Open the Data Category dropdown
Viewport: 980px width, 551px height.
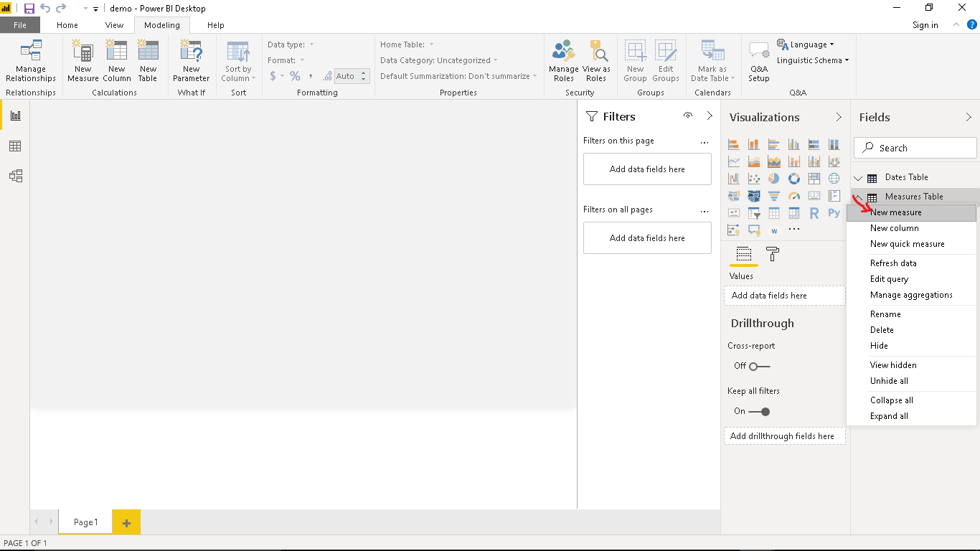tap(439, 60)
